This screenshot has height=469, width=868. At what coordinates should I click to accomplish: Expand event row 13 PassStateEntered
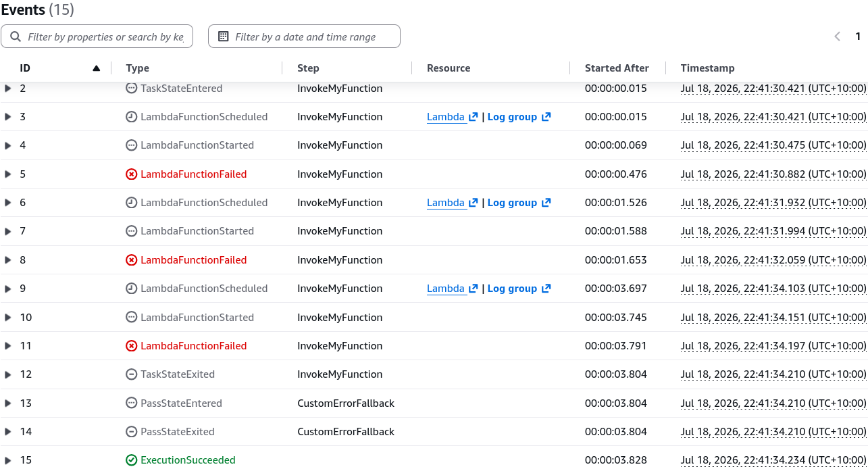(x=8, y=403)
